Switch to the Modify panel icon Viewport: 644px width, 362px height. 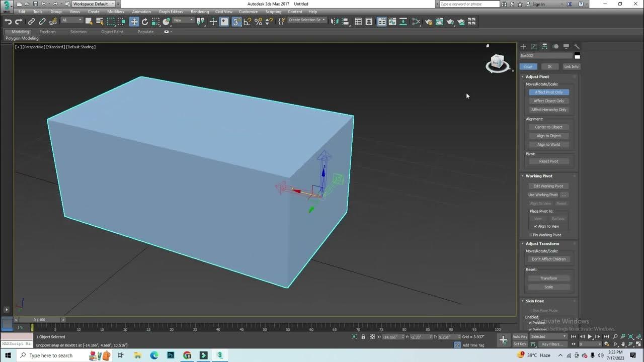(x=534, y=46)
